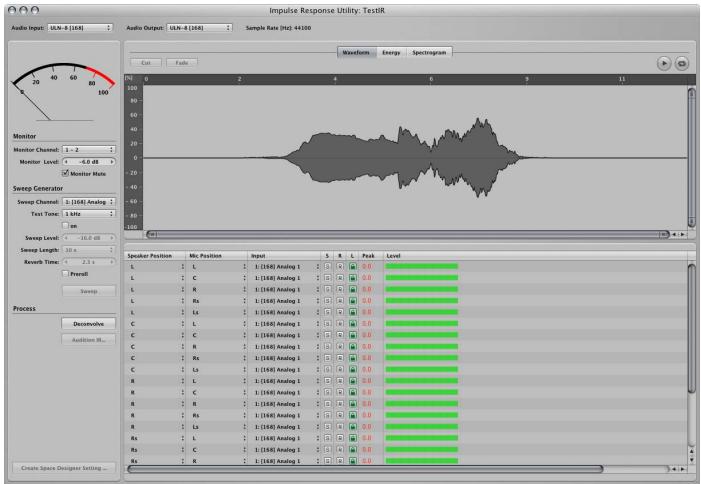Click lock icon for speaker L, mic Ls
Screen dimensions: 701x484
(x=352, y=312)
